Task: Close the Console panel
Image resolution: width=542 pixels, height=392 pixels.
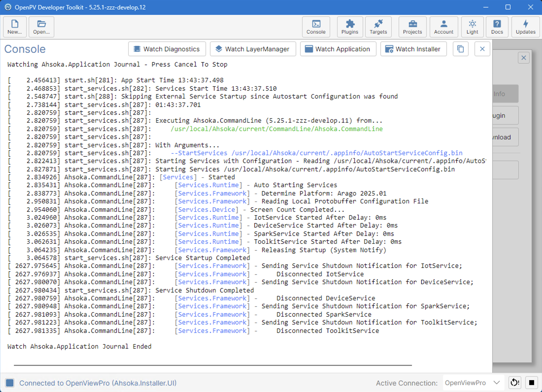Action: click(x=482, y=49)
